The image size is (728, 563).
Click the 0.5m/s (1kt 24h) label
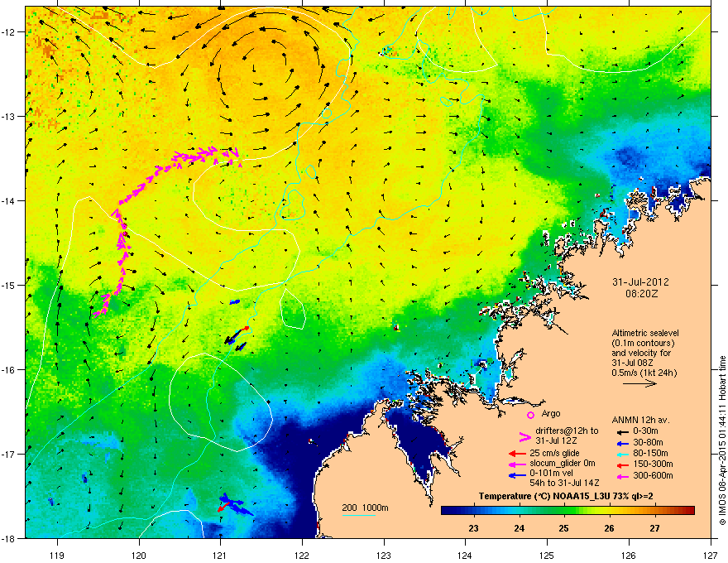tap(644, 373)
